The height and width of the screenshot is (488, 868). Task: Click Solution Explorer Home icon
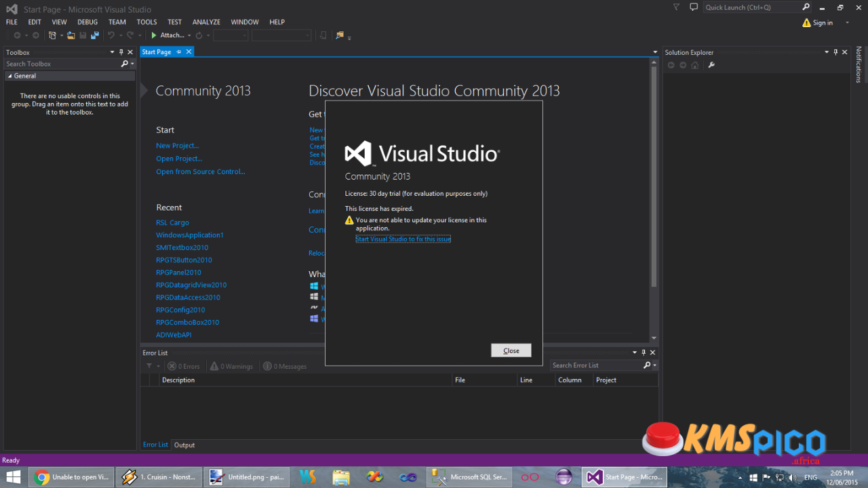point(695,65)
